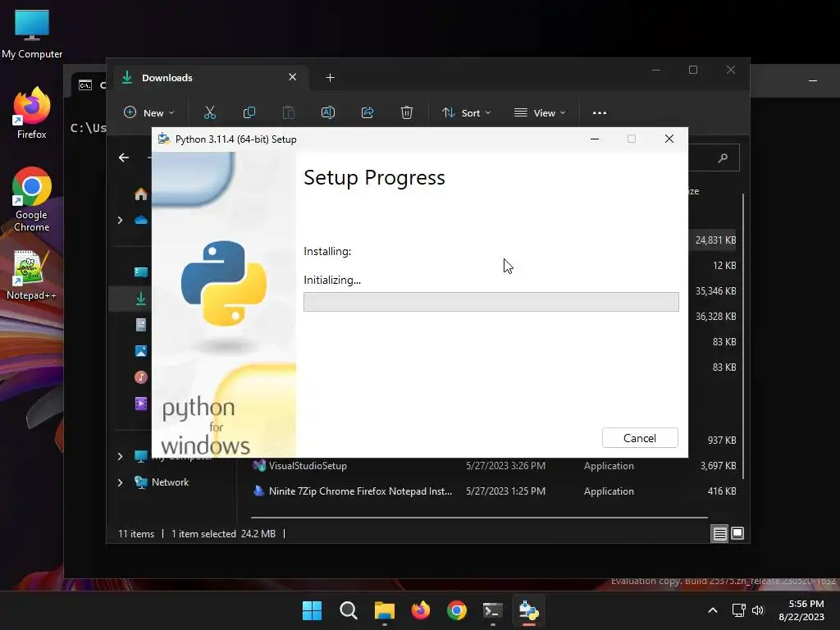Screen dimensions: 840x630
Task: Open Firefox desktop shortcut
Action: point(32,113)
